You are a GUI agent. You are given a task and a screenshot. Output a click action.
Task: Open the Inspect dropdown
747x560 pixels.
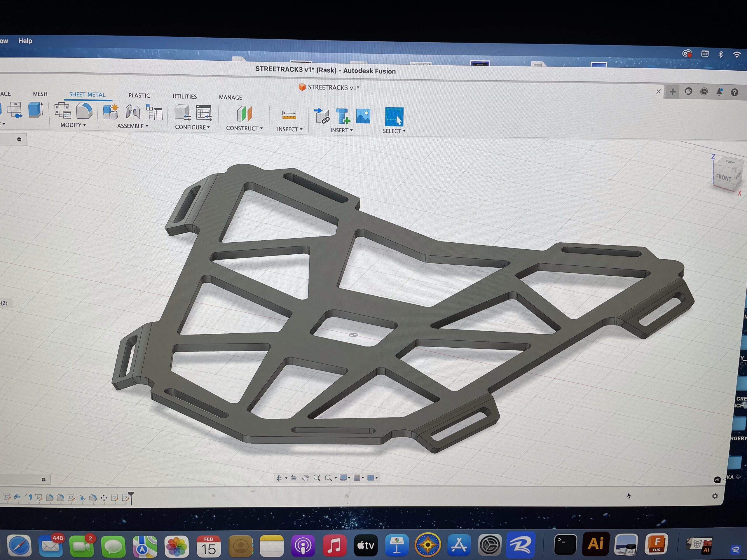tap(290, 129)
